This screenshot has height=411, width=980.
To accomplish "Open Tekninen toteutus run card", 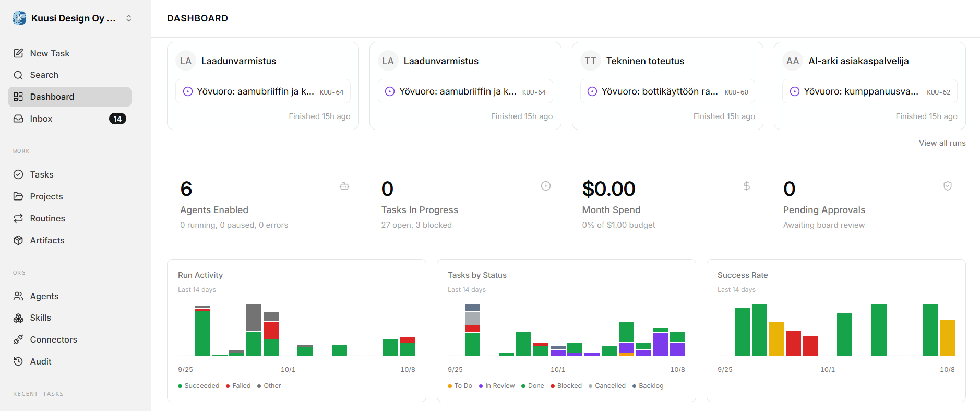I will (667, 86).
